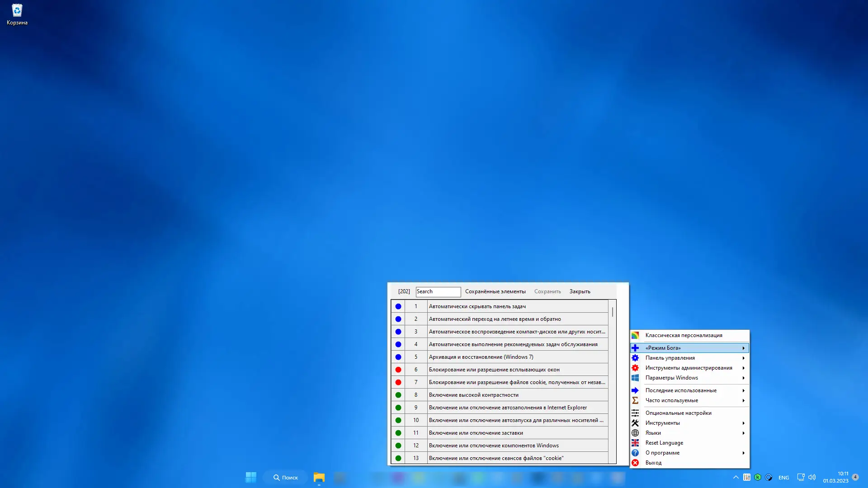Expand the Языки submenu arrow
868x488 pixels.
[743, 433]
